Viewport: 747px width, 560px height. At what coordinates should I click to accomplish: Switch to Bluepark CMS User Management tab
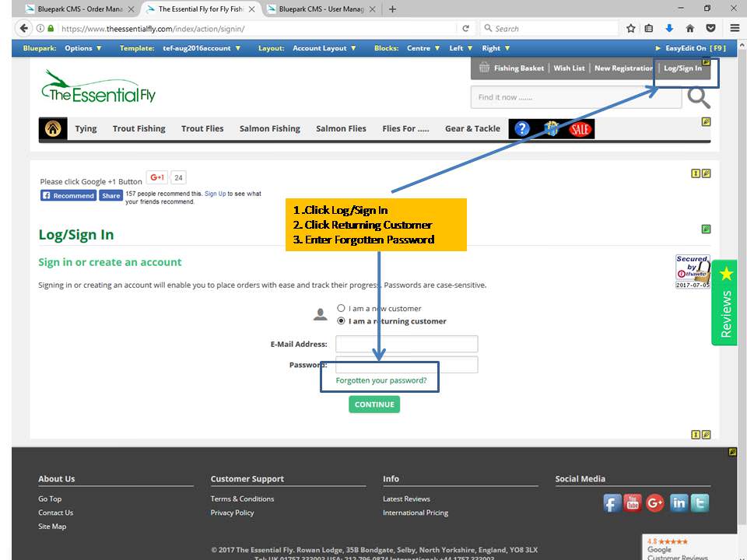pos(321,9)
